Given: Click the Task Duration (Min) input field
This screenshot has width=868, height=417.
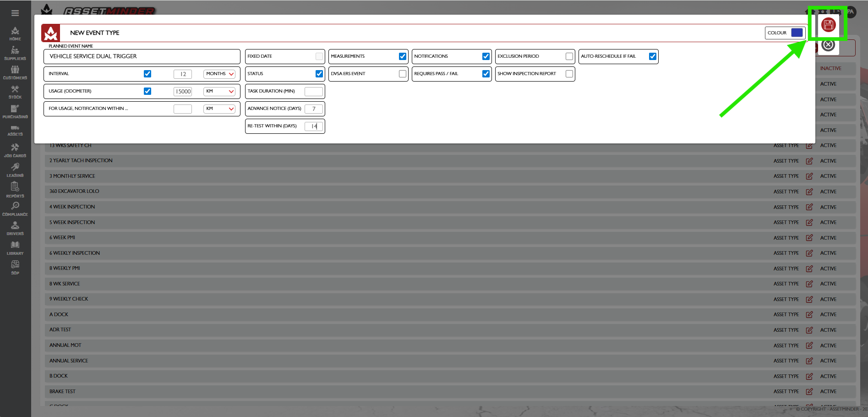Looking at the screenshot, I should [x=314, y=91].
